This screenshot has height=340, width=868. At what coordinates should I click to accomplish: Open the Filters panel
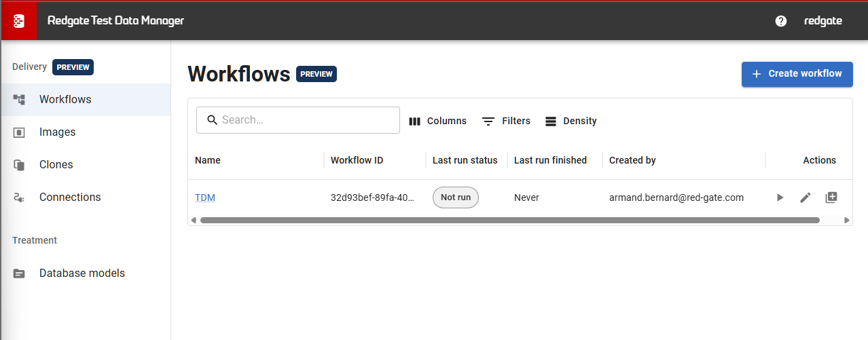pyautogui.click(x=506, y=121)
